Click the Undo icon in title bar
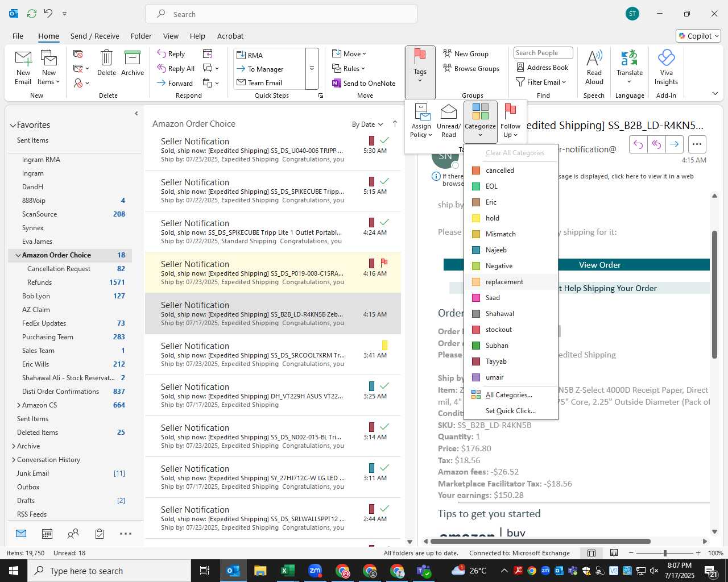The height and width of the screenshot is (582, 728). [48, 14]
